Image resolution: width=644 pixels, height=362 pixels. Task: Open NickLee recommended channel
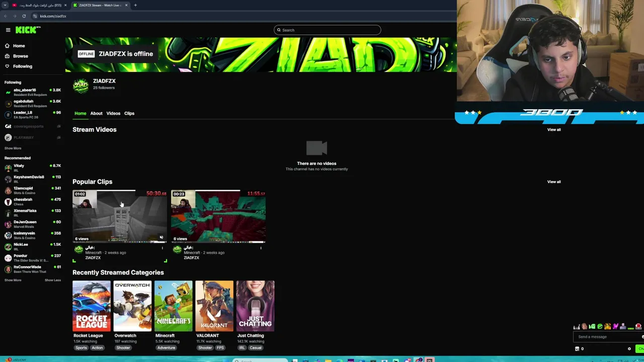tap(33, 246)
